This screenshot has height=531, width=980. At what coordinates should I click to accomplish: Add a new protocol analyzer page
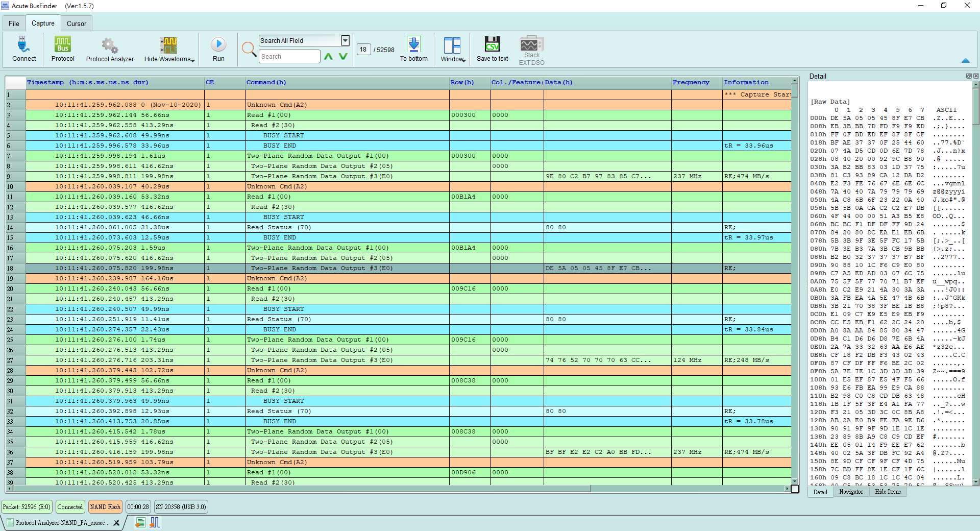click(140, 522)
